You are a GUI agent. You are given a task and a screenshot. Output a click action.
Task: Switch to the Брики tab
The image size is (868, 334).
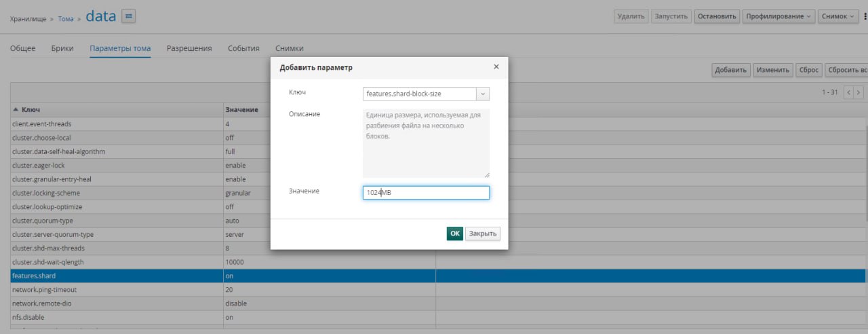(x=62, y=48)
